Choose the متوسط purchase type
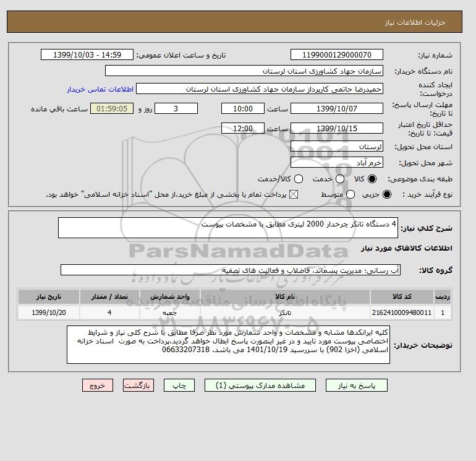 pyautogui.click(x=351, y=194)
